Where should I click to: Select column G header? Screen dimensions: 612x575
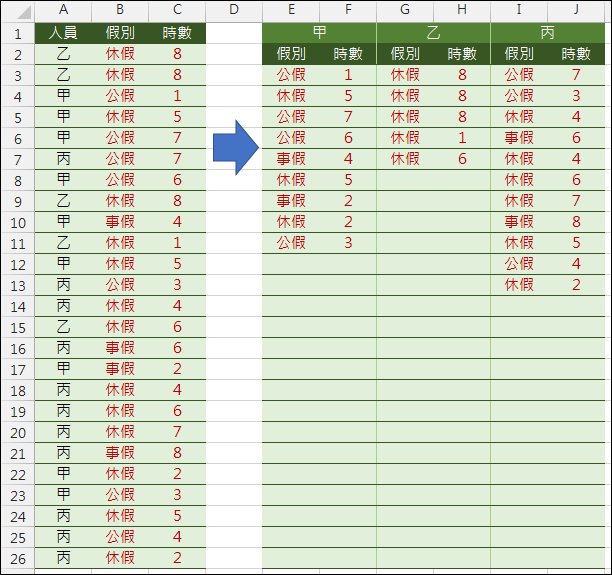click(x=405, y=10)
